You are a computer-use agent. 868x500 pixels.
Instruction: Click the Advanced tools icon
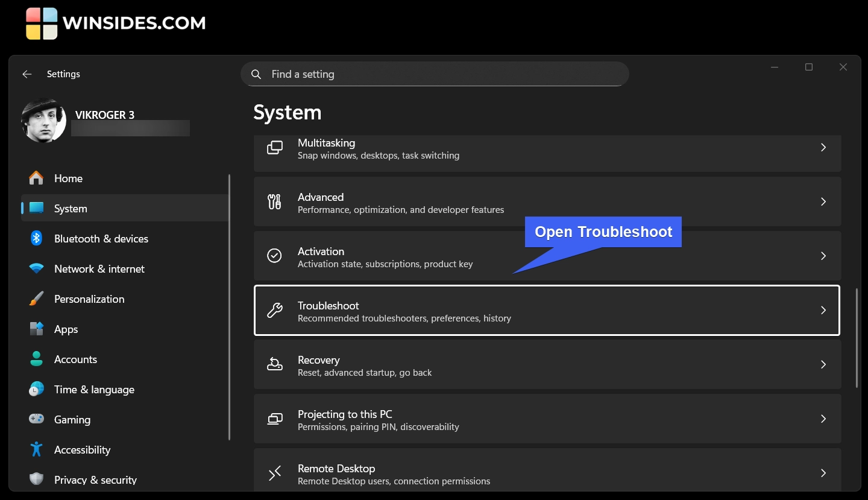pyautogui.click(x=274, y=201)
